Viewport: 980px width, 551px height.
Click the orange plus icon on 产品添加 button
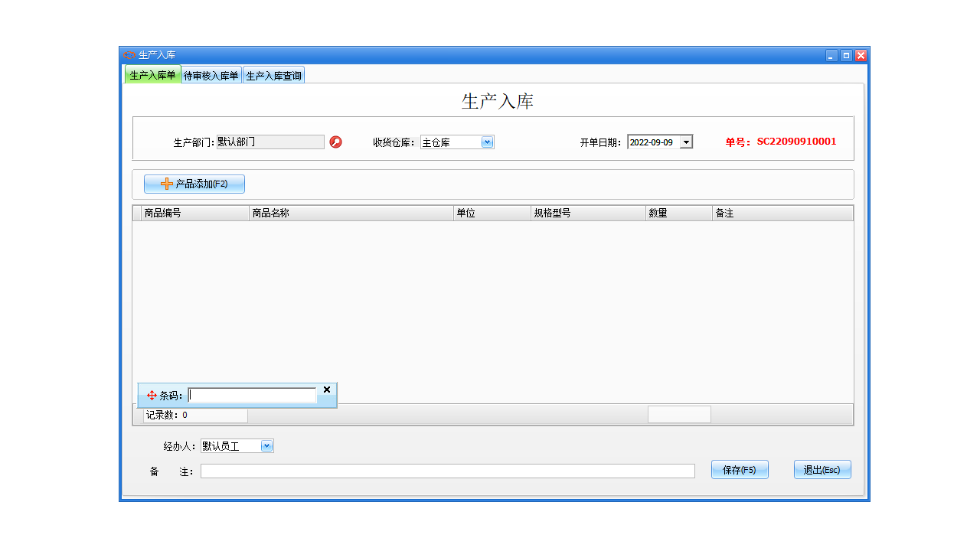point(165,184)
